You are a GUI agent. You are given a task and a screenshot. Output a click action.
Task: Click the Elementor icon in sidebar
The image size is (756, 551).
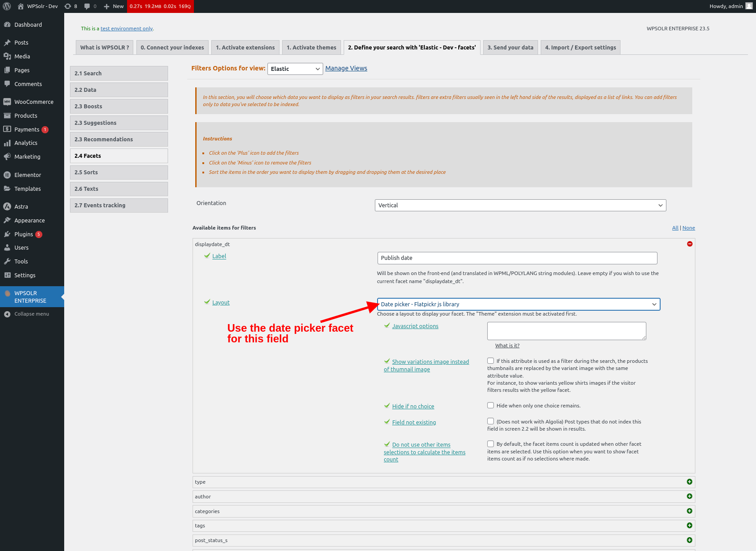coord(7,175)
